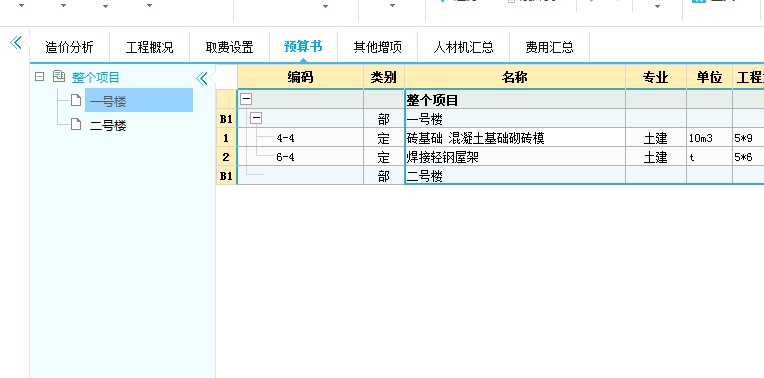Open the 取费设置 tab

(x=229, y=47)
